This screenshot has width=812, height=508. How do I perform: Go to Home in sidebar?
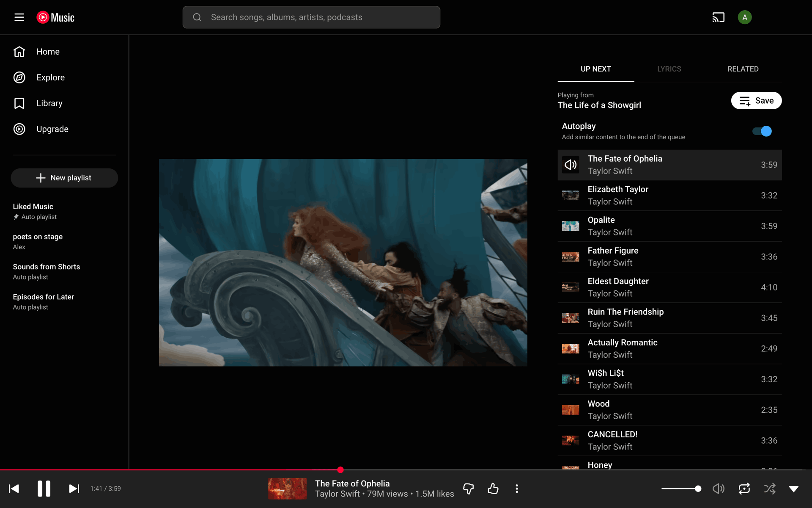click(x=64, y=52)
